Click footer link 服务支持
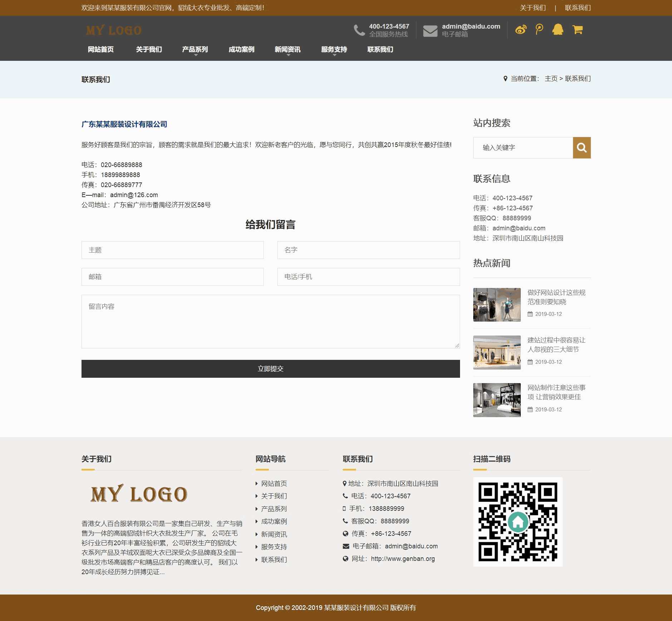Viewport: 672px width, 621px height. [274, 547]
